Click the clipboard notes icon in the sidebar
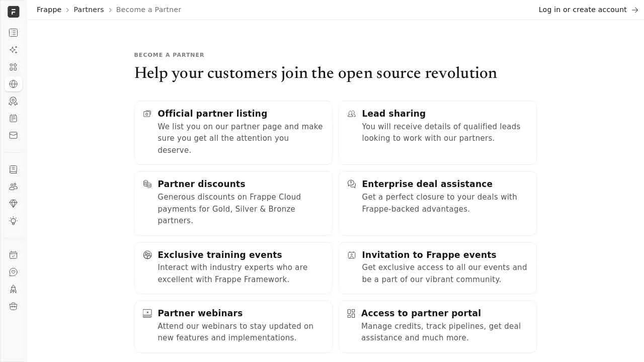Image resolution: width=644 pixels, height=362 pixels. 13,118
